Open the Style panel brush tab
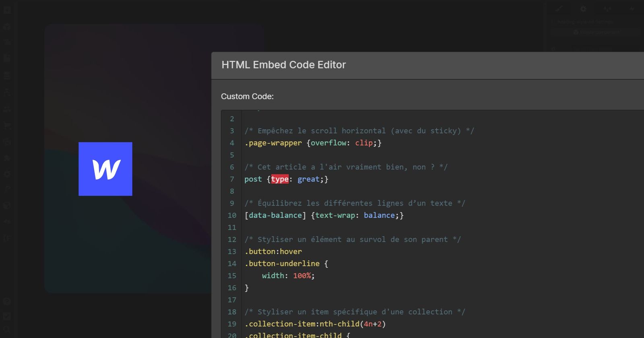This screenshot has height=338, width=644. [559, 9]
